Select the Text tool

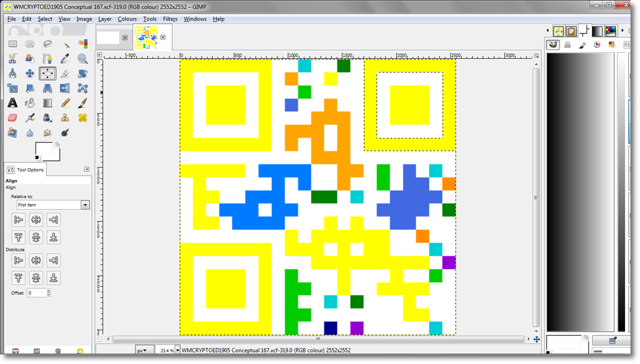point(12,103)
